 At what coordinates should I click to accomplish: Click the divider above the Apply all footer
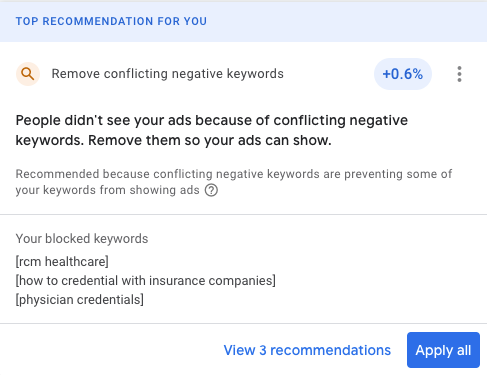[243, 323]
